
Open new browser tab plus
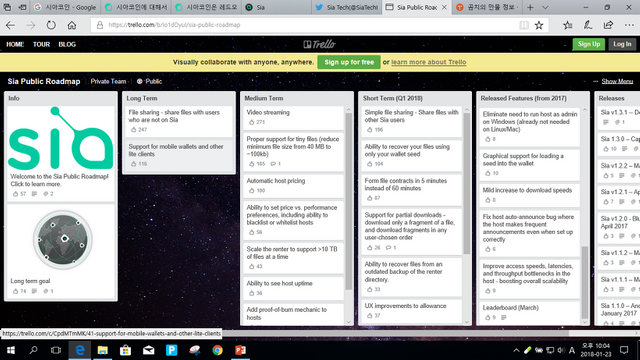530,7
